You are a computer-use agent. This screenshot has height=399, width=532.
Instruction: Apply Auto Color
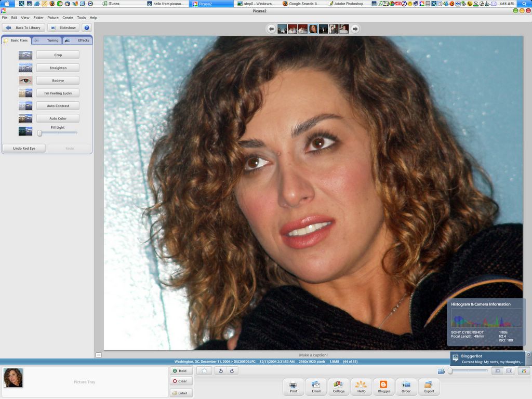[x=58, y=118]
